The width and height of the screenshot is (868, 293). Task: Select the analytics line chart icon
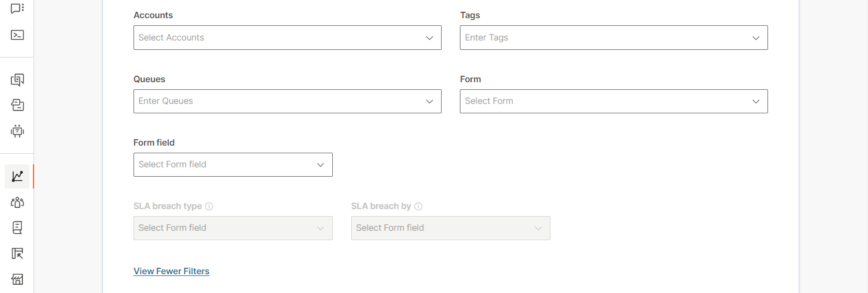pos(17,176)
